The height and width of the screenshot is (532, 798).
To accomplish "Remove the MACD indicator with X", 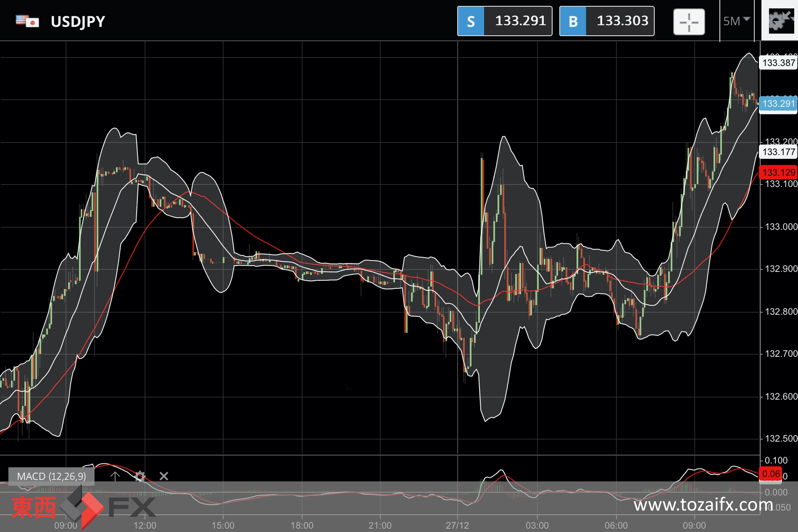I will [x=164, y=476].
